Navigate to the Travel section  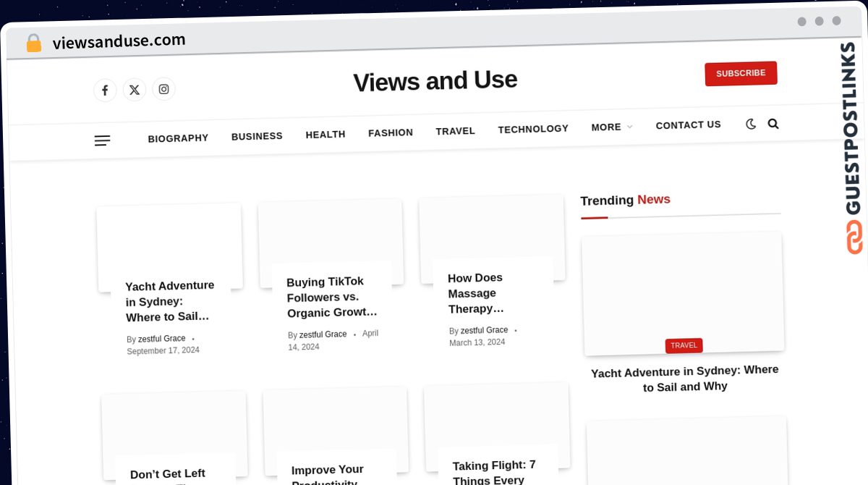456,131
